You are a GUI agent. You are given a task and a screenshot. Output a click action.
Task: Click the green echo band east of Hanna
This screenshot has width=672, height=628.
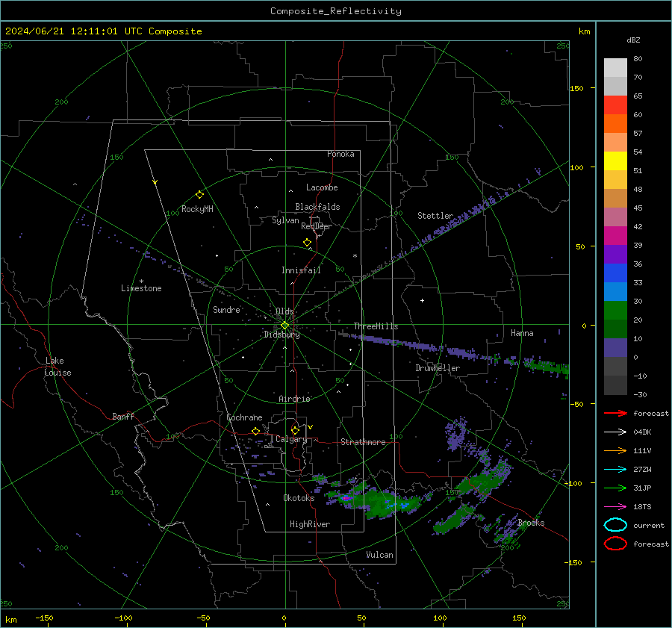coord(547,367)
